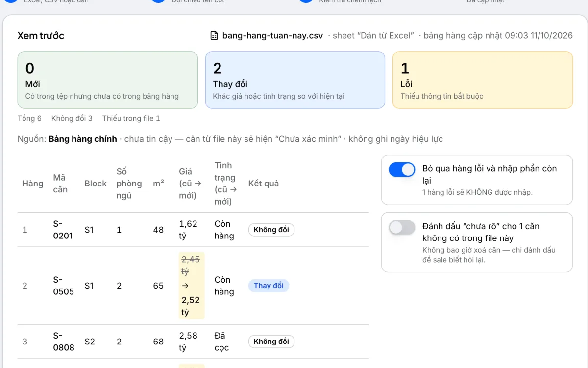Click the bold "Bảng hàng chính" source name
Viewport: 588px width, 368px height.
pyautogui.click(x=83, y=139)
